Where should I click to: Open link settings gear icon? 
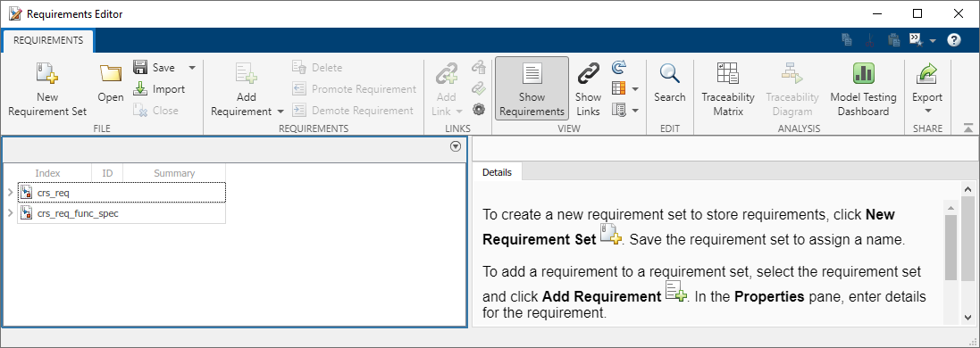[479, 110]
